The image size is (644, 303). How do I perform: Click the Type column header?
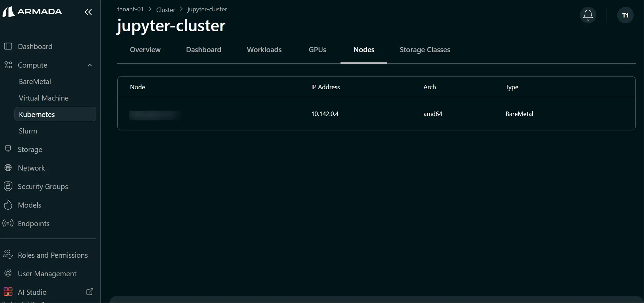(512, 87)
